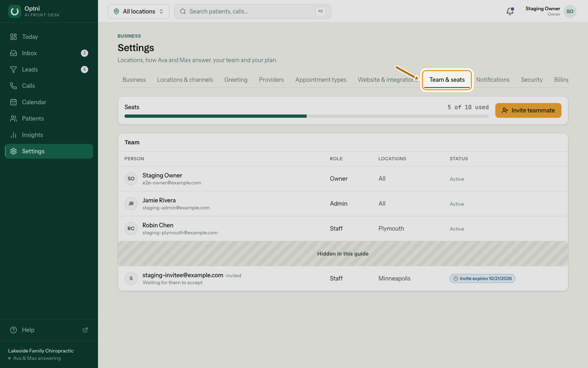Click the Admin role for Jamie Rivera
The width and height of the screenshot is (588, 368).
339,204
